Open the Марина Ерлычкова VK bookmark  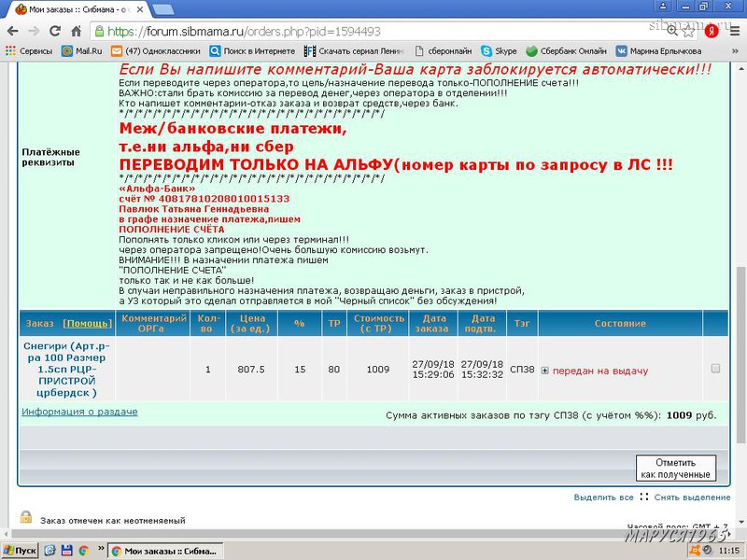[659, 51]
